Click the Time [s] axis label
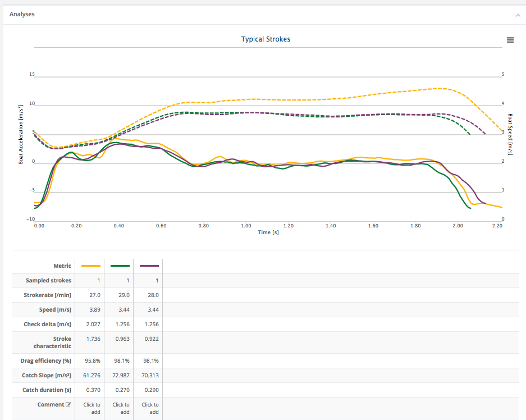Viewport: 526px width, 420px height. [x=268, y=232]
